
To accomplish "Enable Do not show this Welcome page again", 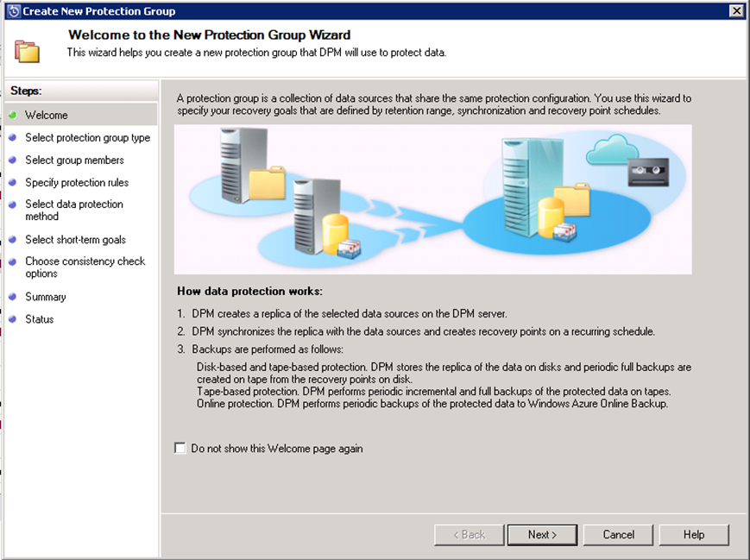I will tap(180, 448).
